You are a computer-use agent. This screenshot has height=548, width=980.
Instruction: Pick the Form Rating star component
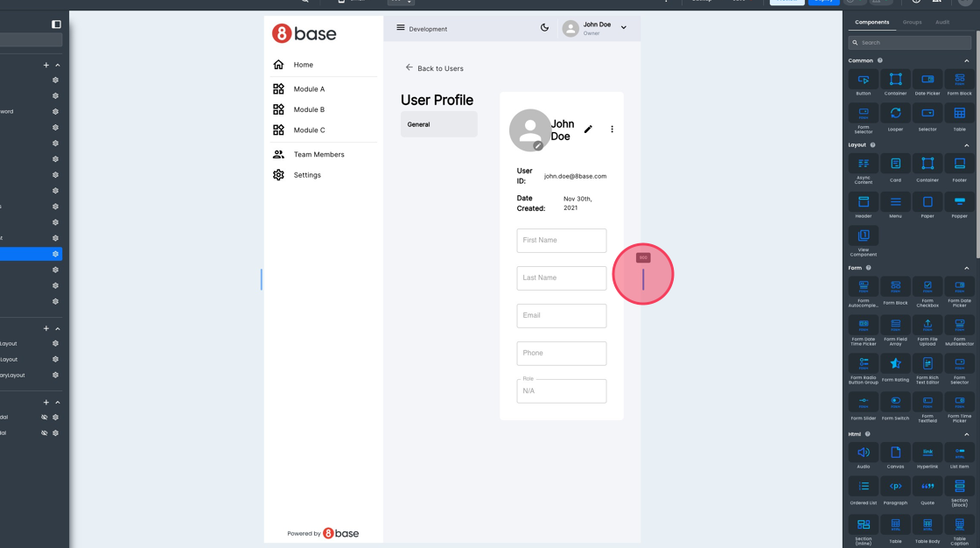895,363
